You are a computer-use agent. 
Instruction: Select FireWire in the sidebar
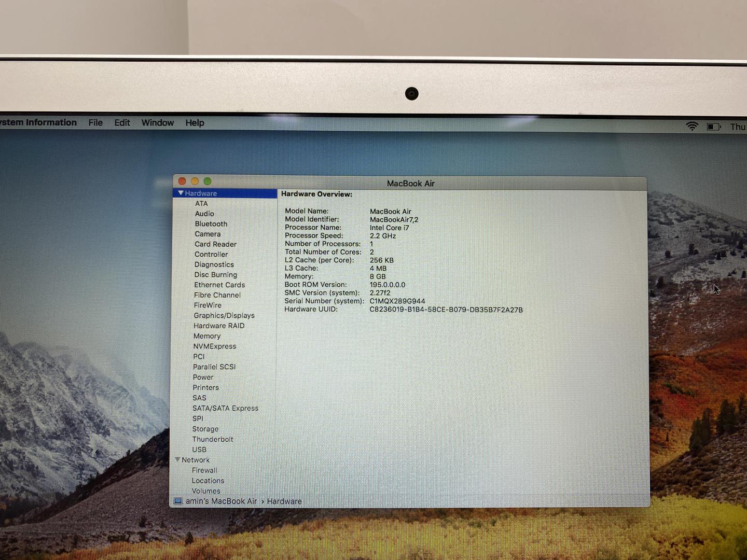pos(208,305)
